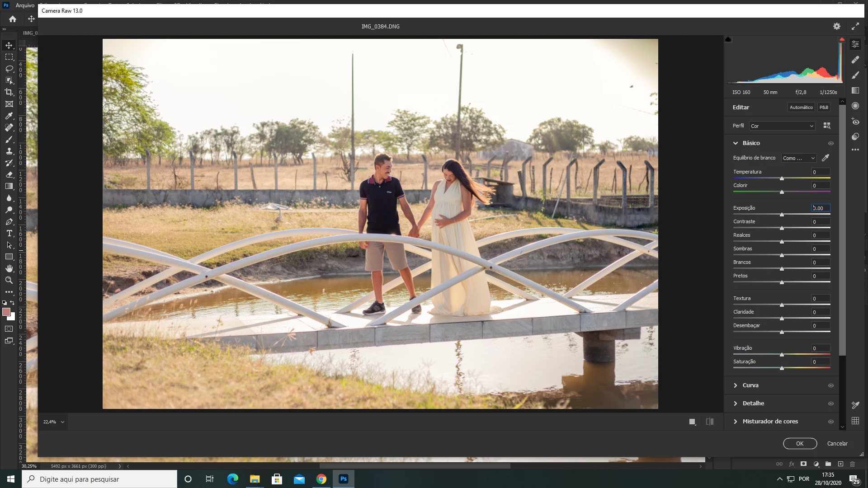Click the Exposição value input field
This screenshot has width=868, height=488.
(x=821, y=208)
